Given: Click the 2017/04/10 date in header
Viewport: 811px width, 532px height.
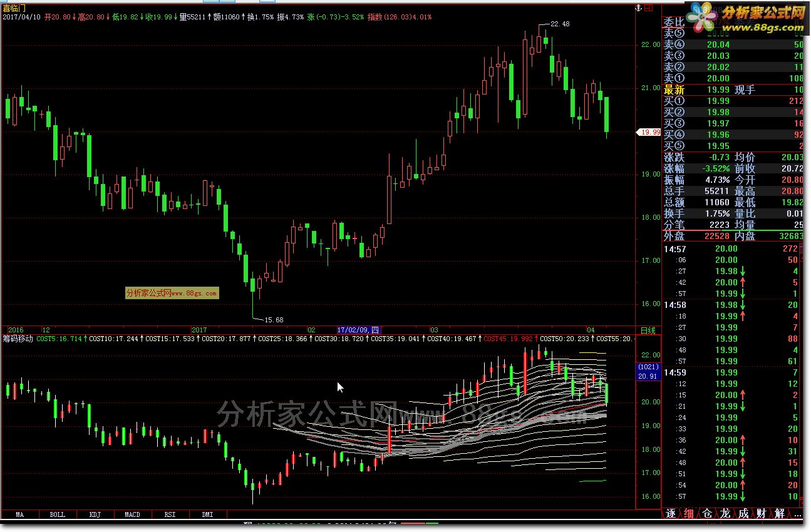Looking at the screenshot, I should tap(22, 17).
